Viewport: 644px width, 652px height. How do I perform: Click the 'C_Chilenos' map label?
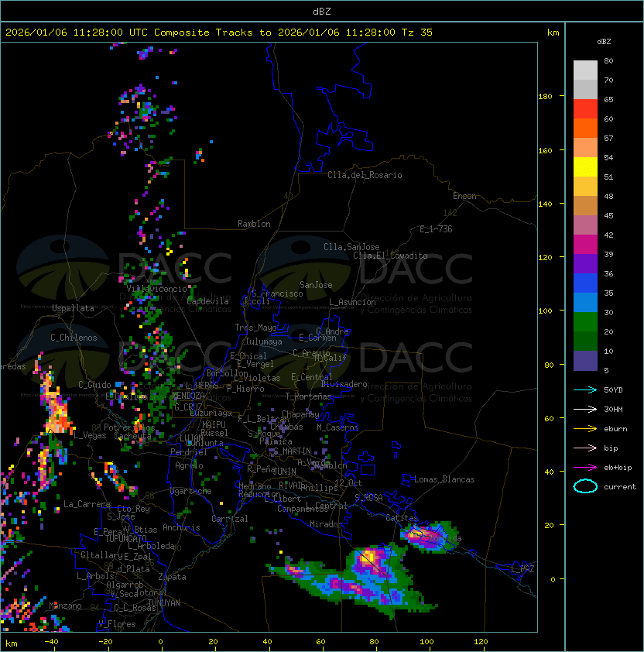click(74, 338)
